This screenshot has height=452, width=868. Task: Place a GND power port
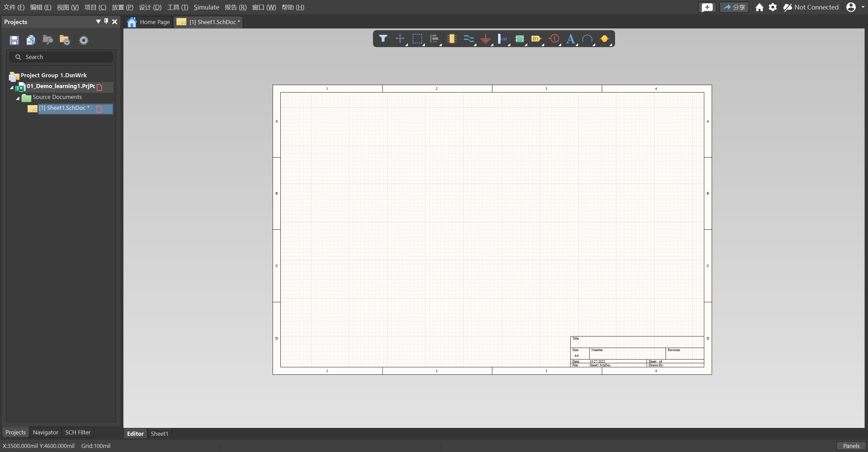tap(486, 39)
